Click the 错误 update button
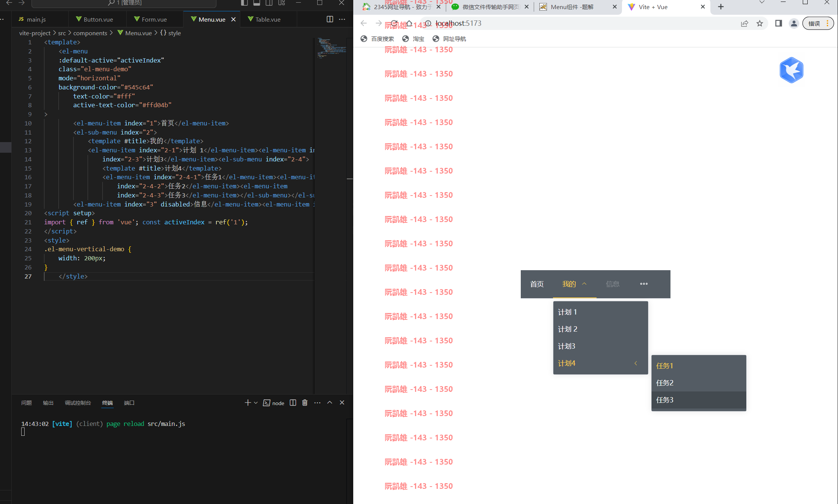The image size is (838, 504). pos(818,23)
